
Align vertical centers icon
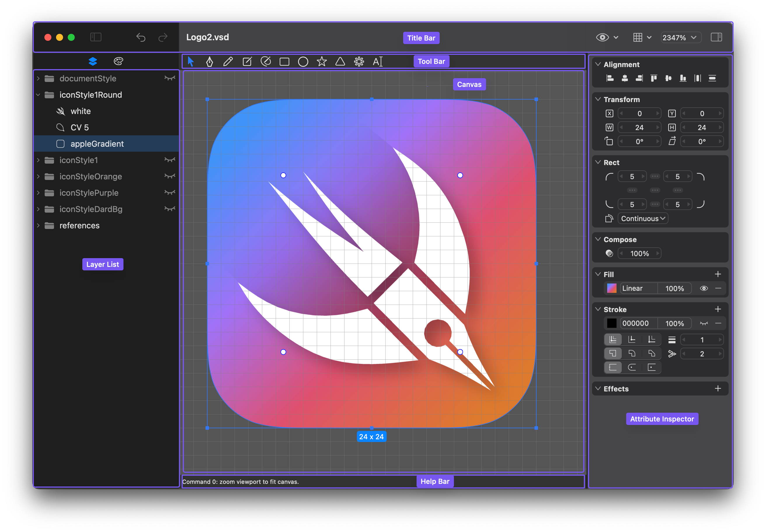[668, 78]
